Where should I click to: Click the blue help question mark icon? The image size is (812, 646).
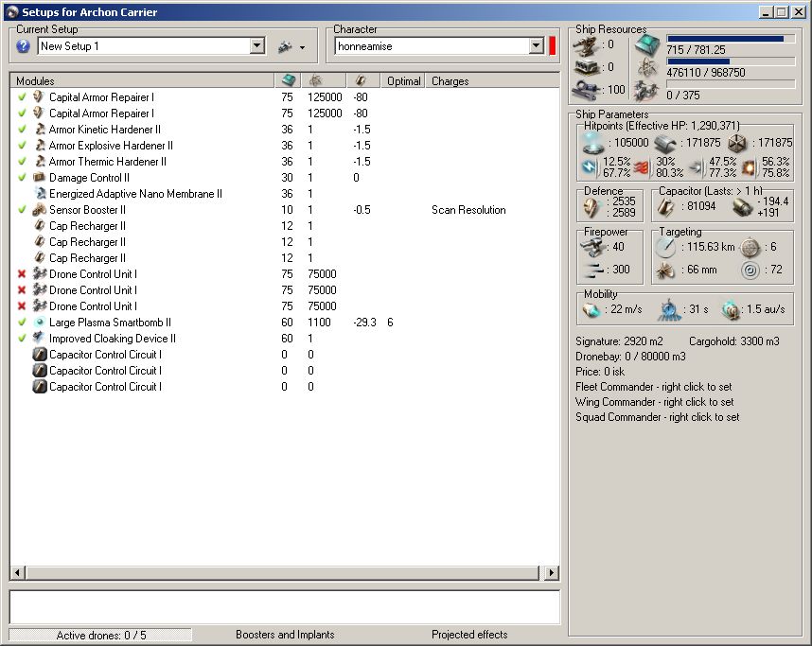click(24, 46)
